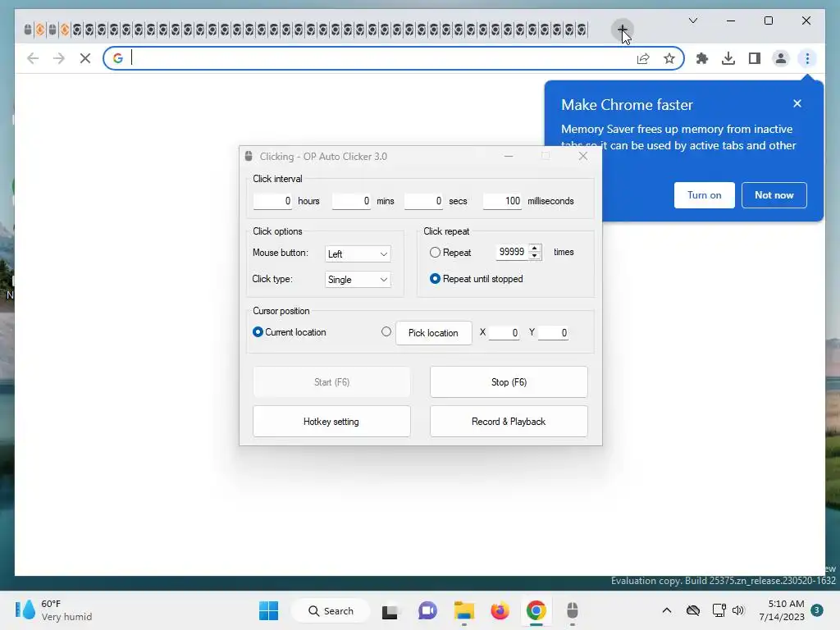Viewport: 840px width, 630px height.
Task: Select Repeat until stopped radio
Action: tap(435, 279)
